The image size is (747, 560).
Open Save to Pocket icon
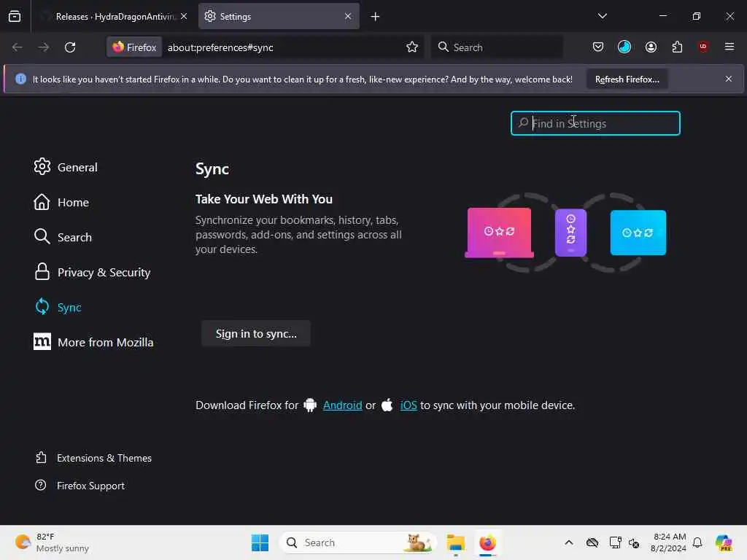coord(598,47)
